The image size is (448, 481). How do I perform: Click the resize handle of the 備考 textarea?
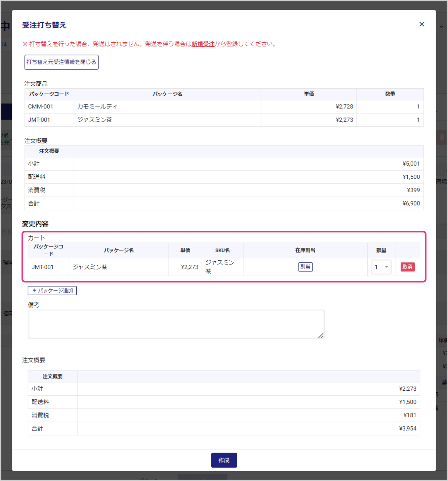[x=321, y=336]
